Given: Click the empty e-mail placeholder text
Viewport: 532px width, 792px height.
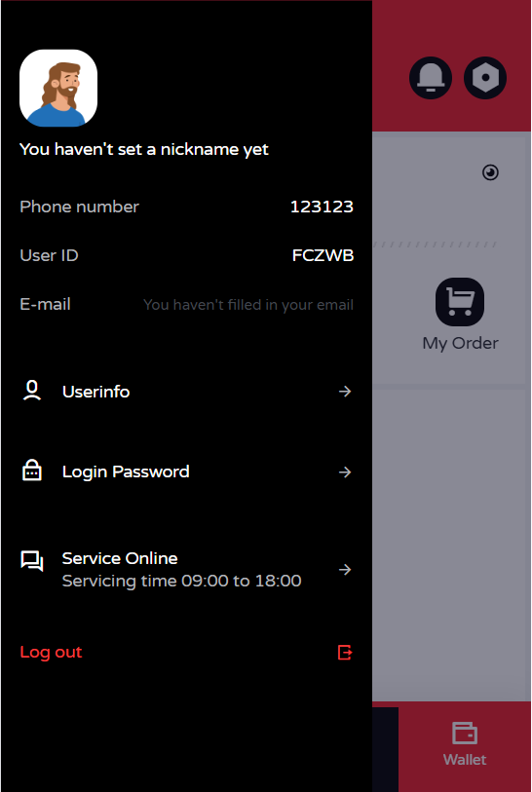Looking at the screenshot, I should (x=248, y=305).
